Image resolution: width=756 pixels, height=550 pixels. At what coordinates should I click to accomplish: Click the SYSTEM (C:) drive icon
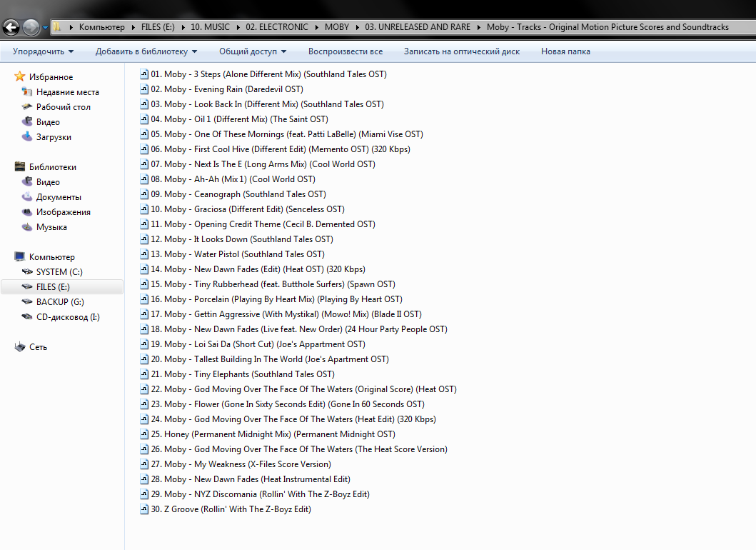pos(27,271)
